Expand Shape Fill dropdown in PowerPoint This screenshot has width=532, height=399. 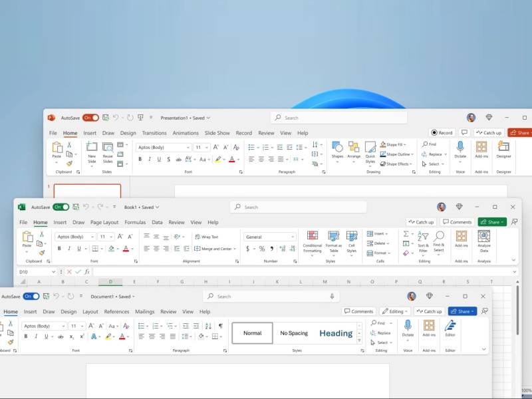405,144
